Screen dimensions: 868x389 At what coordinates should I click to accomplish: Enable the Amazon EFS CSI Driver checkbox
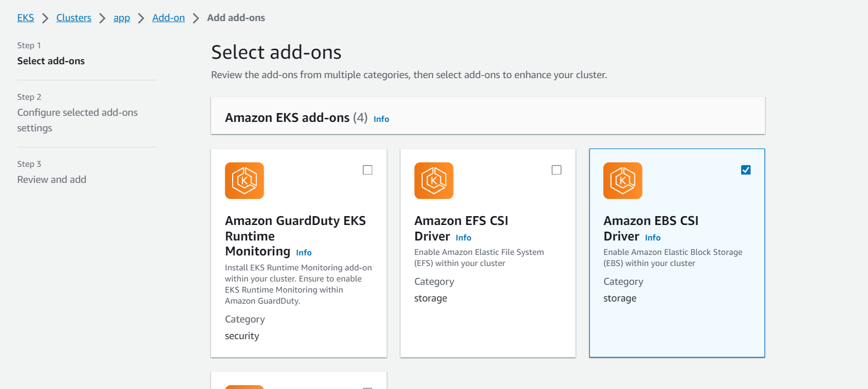pyautogui.click(x=556, y=170)
